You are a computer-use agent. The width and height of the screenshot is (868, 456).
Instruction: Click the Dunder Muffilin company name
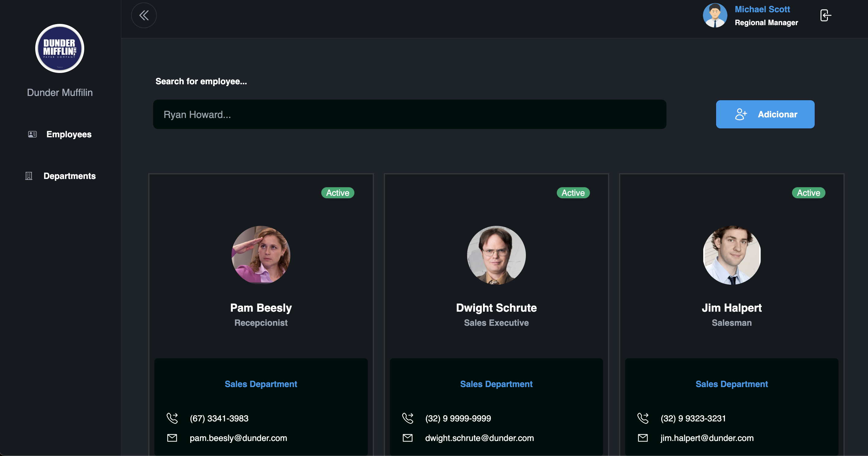click(60, 92)
